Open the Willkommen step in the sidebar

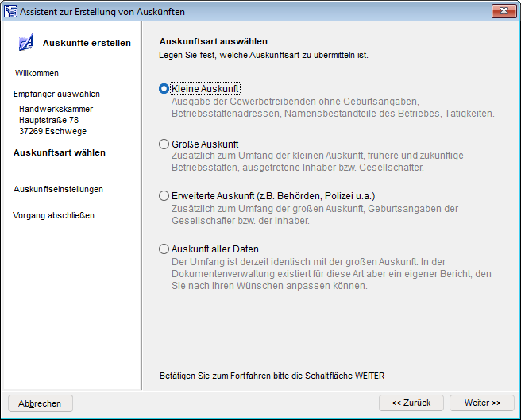(37, 73)
